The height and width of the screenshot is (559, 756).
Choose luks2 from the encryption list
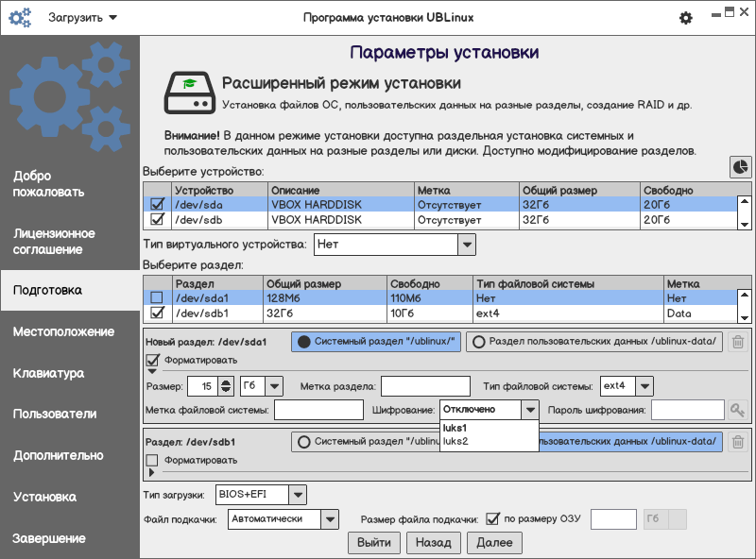pos(455,441)
